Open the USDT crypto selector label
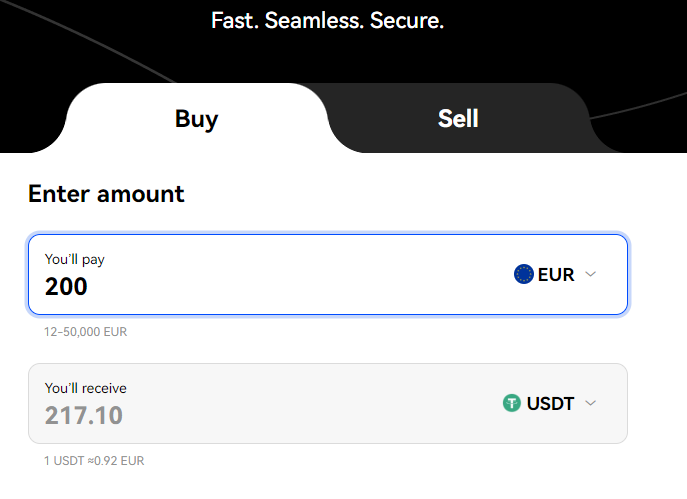The width and height of the screenshot is (687, 499). pos(550,403)
